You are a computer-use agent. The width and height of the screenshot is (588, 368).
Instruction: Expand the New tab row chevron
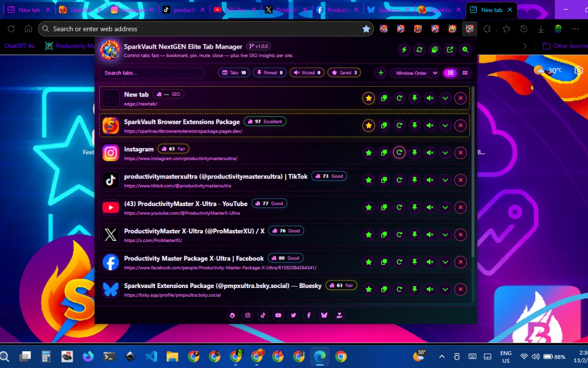[x=445, y=98]
